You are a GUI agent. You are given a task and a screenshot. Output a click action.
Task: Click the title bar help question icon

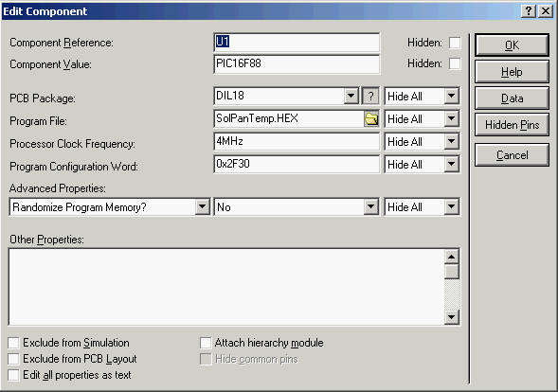pos(529,11)
